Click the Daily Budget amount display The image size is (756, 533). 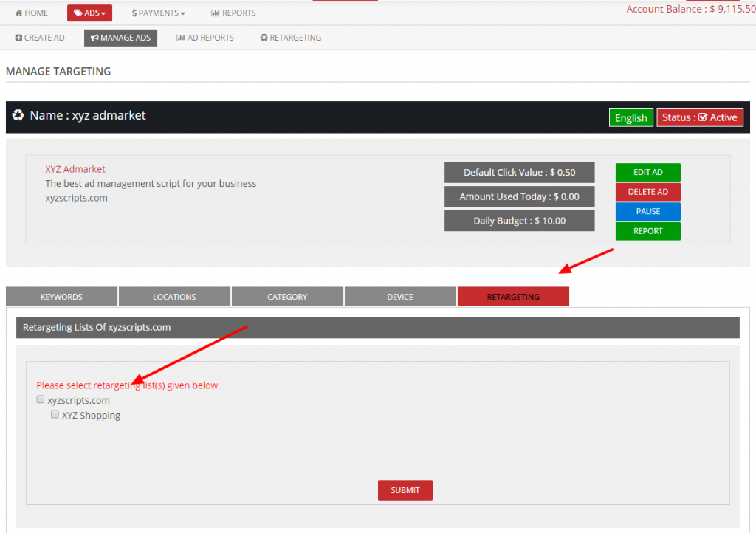tap(519, 221)
